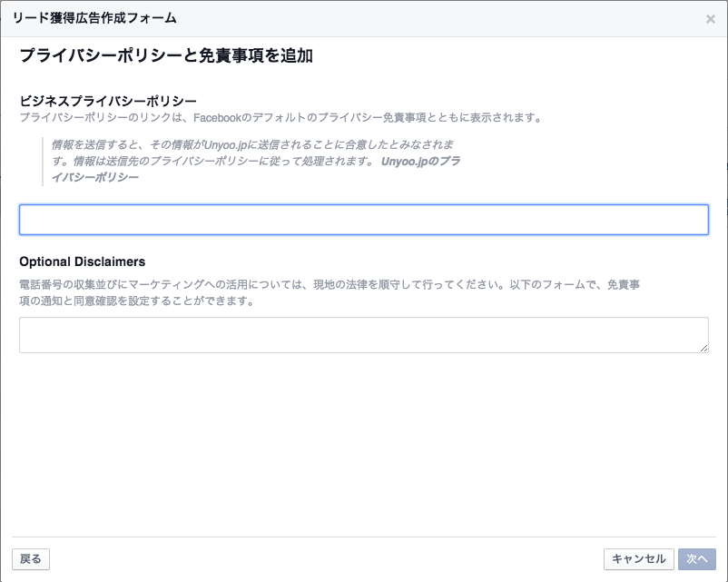Click the vertical quote bar beside preview text

click(43, 162)
